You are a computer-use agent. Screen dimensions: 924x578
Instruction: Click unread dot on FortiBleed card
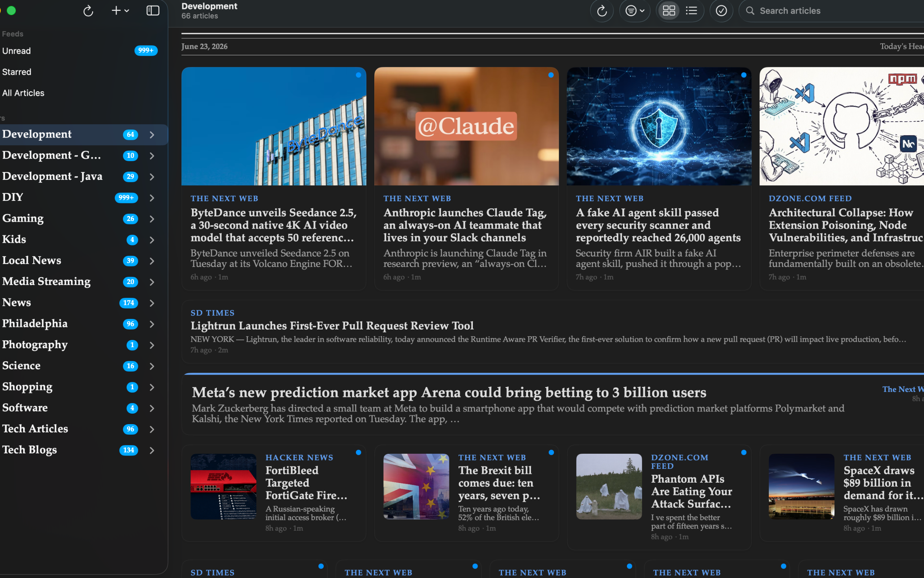358,452
